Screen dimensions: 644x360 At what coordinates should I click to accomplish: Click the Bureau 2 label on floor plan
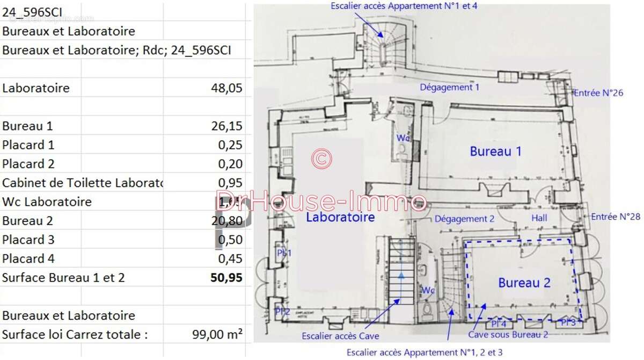524,283
